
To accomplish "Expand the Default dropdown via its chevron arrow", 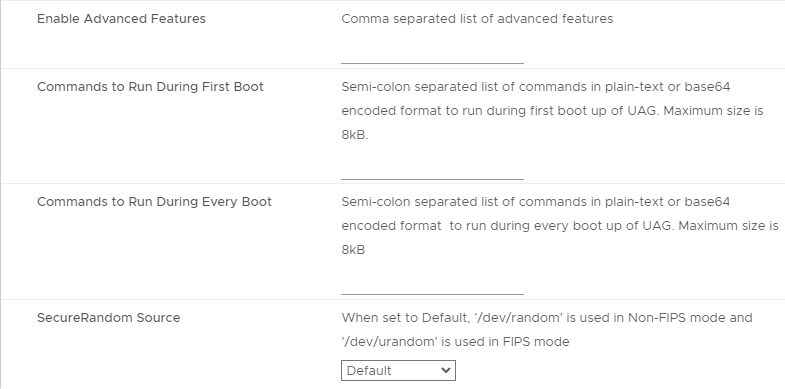I will pyautogui.click(x=445, y=370).
